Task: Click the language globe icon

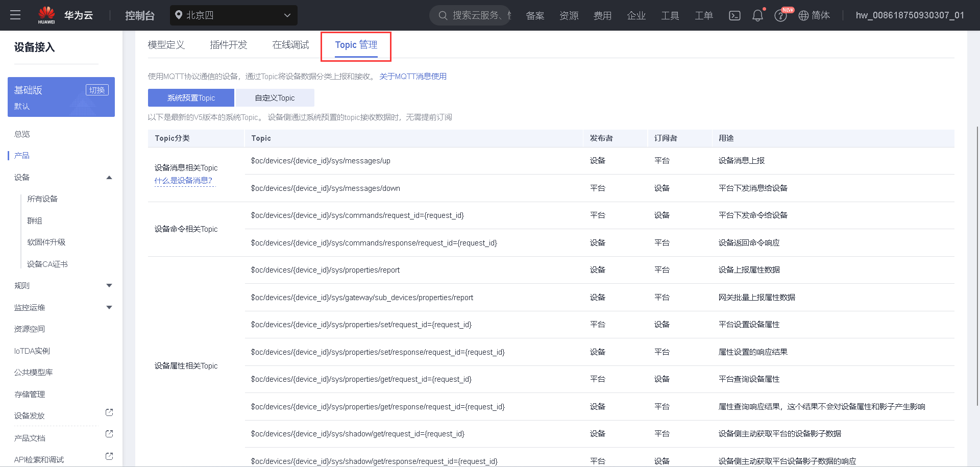Action: [x=803, y=16]
